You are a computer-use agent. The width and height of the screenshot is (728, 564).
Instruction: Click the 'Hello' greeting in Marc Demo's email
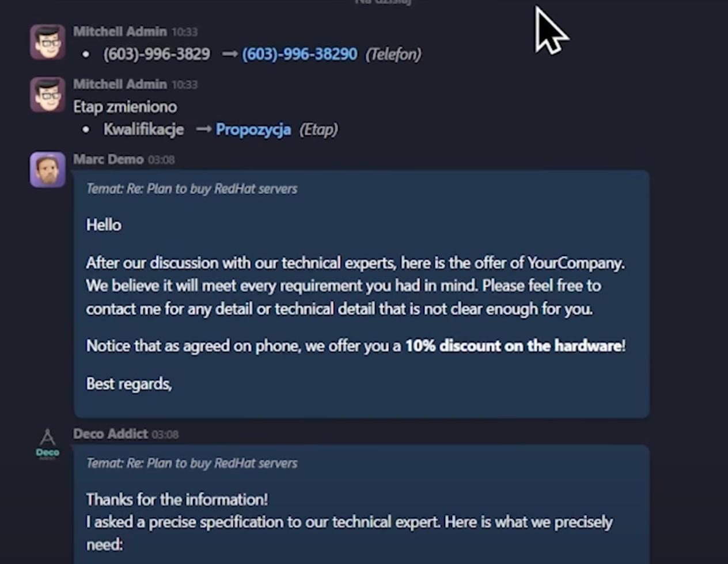click(104, 224)
